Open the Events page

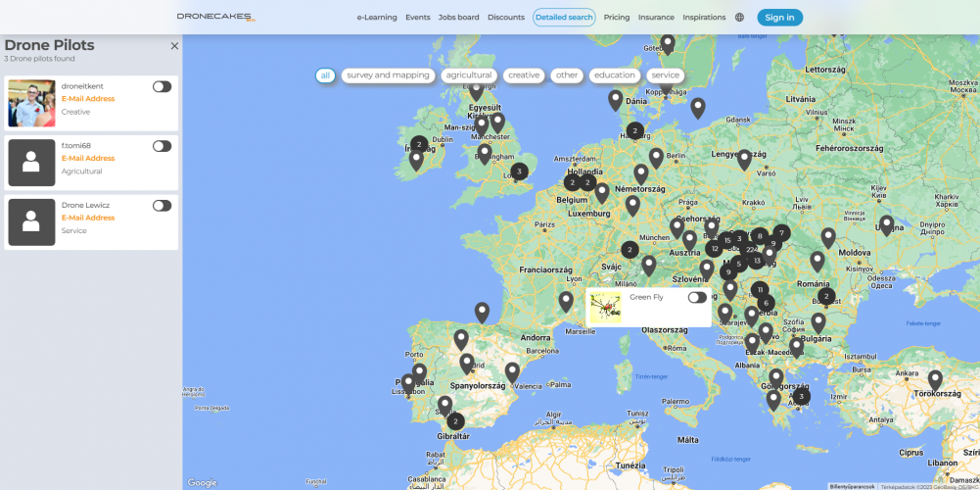point(417,18)
